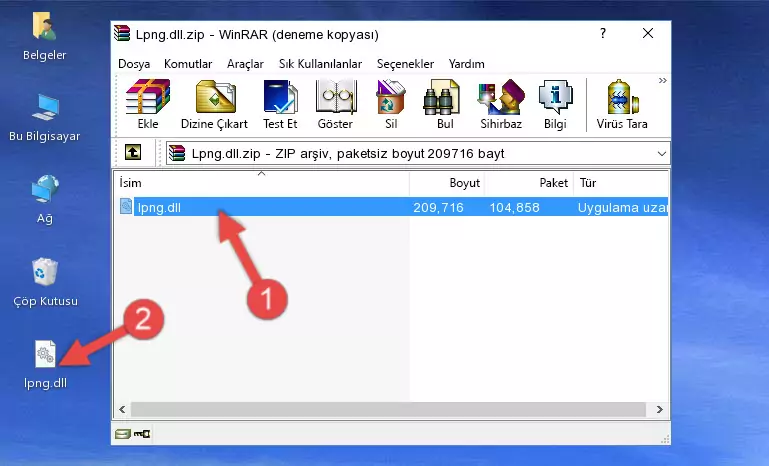Open the Yardım menu
The width and height of the screenshot is (769, 466).
(466, 64)
